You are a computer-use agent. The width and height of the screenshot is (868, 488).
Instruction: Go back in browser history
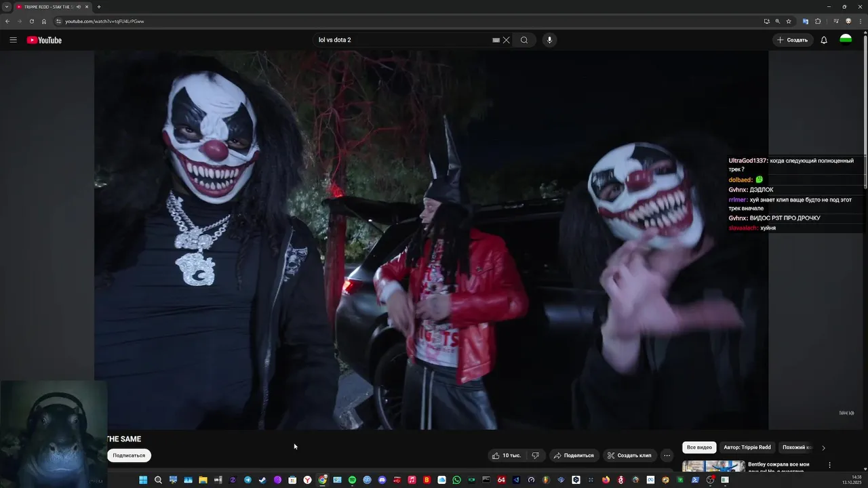point(7,21)
